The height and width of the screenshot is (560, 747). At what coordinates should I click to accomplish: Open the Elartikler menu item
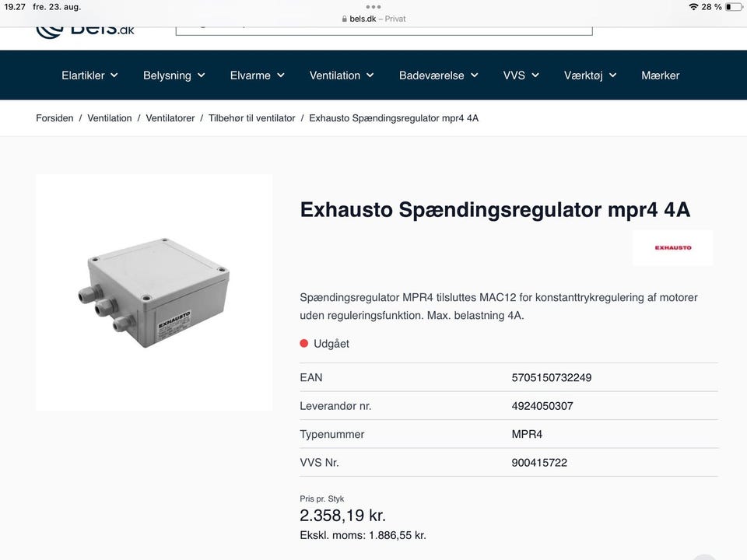[83, 75]
